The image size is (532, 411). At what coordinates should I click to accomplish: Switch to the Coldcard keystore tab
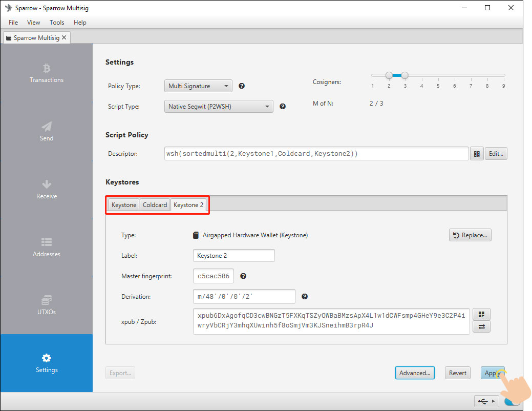pos(155,205)
